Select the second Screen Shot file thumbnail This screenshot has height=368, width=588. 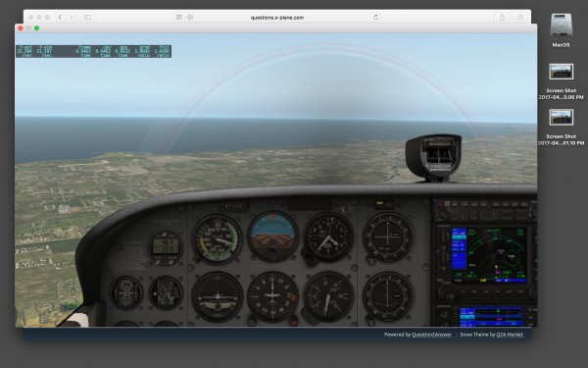[561, 117]
